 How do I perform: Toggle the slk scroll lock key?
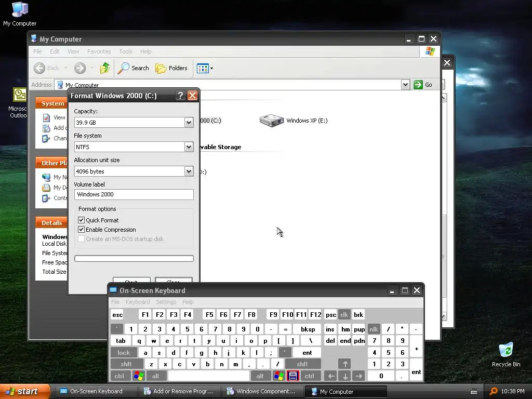pyautogui.click(x=344, y=315)
